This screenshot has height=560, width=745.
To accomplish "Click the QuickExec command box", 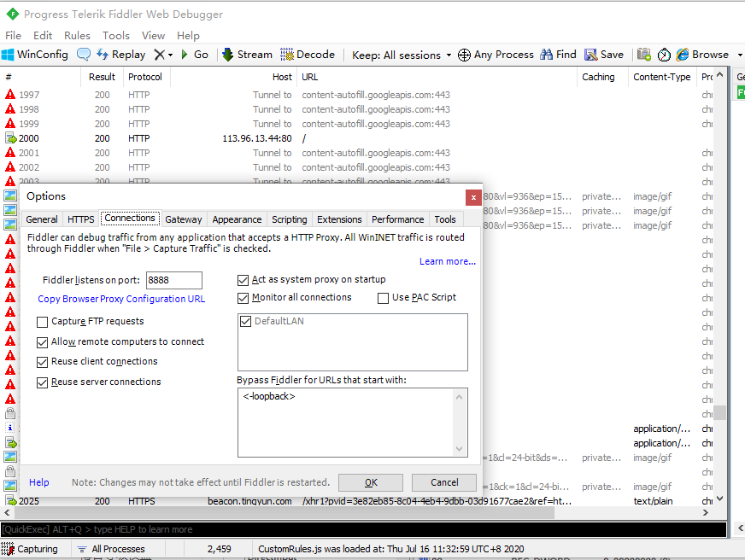I will [x=363, y=529].
